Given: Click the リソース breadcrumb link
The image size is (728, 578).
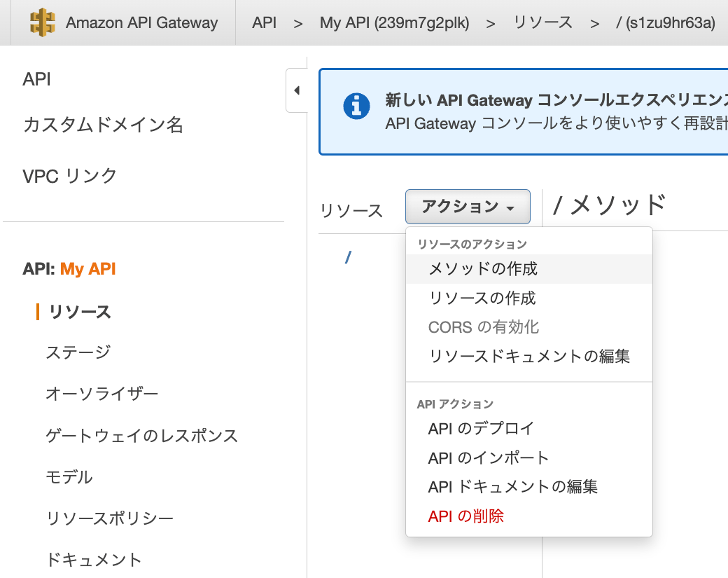Looking at the screenshot, I should 542,22.
